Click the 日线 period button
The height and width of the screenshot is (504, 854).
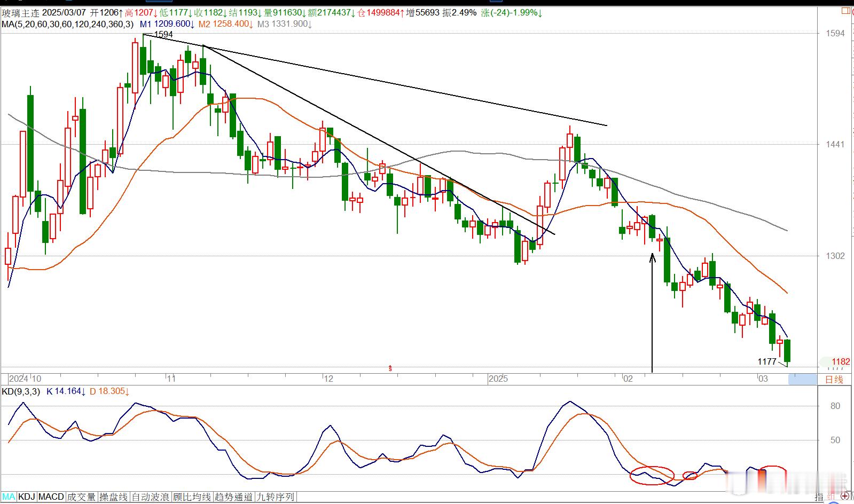coord(834,380)
